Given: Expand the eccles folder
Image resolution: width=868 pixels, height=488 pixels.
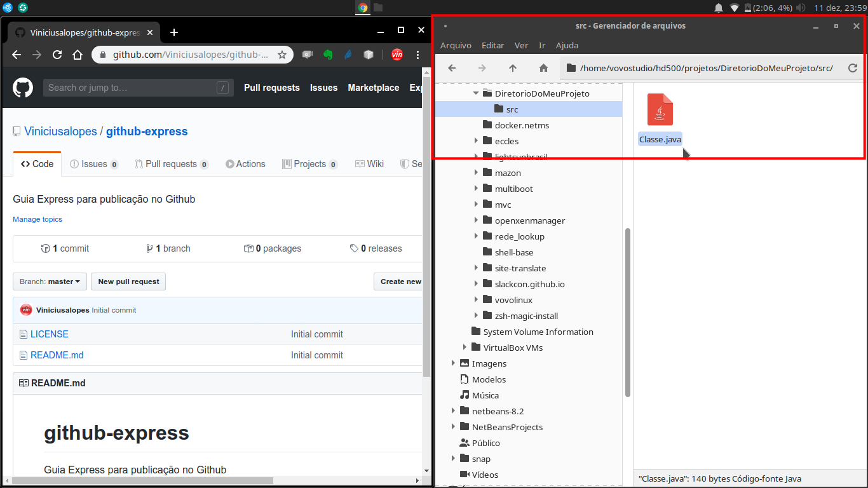Looking at the screenshot, I should (476, 141).
